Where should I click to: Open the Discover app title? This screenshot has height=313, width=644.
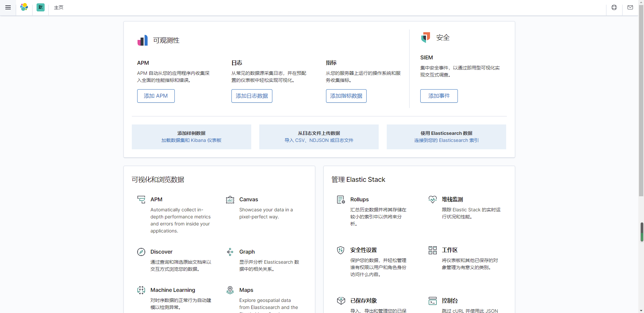(x=161, y=252)
